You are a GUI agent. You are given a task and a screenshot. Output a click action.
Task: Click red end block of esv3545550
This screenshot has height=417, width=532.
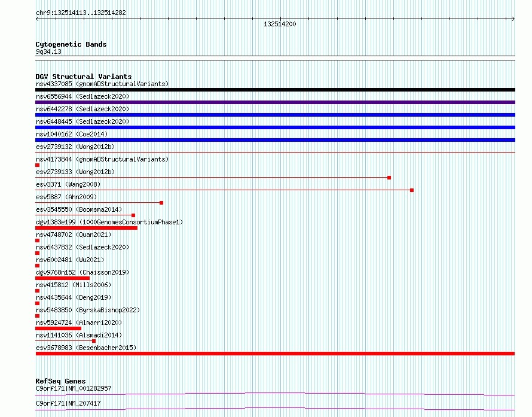(133, 215)
